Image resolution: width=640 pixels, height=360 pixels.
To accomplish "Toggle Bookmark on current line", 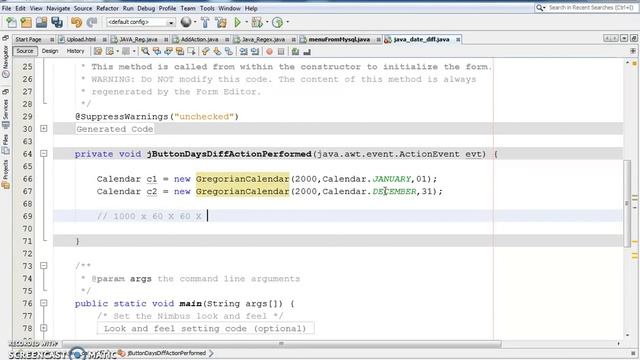I will pos(229,51).
